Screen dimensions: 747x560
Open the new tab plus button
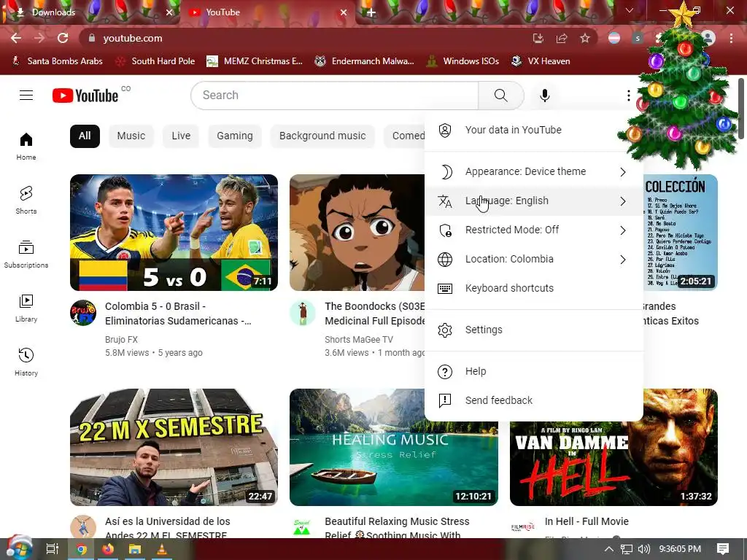click(371, 12)
